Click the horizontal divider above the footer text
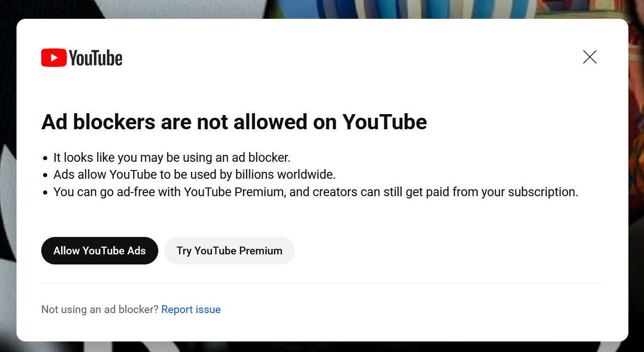The image size is (644, 352). [322, 283]
